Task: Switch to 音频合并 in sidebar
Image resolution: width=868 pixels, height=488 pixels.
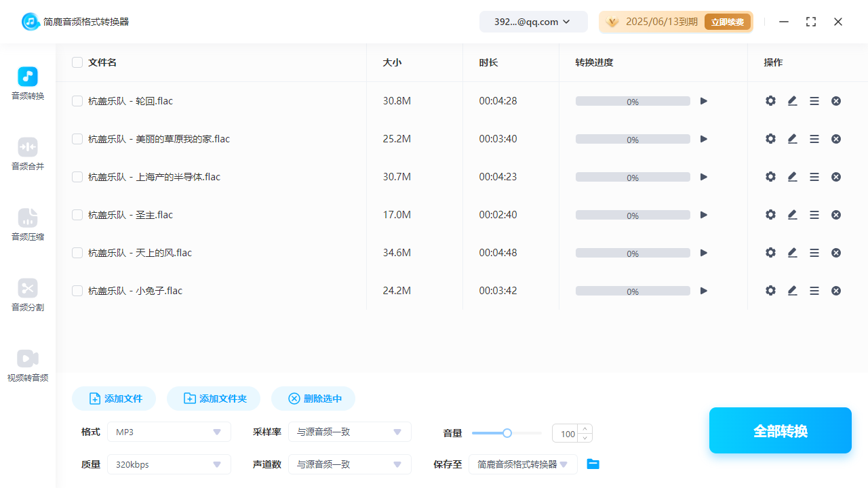Action: [28, 154]
